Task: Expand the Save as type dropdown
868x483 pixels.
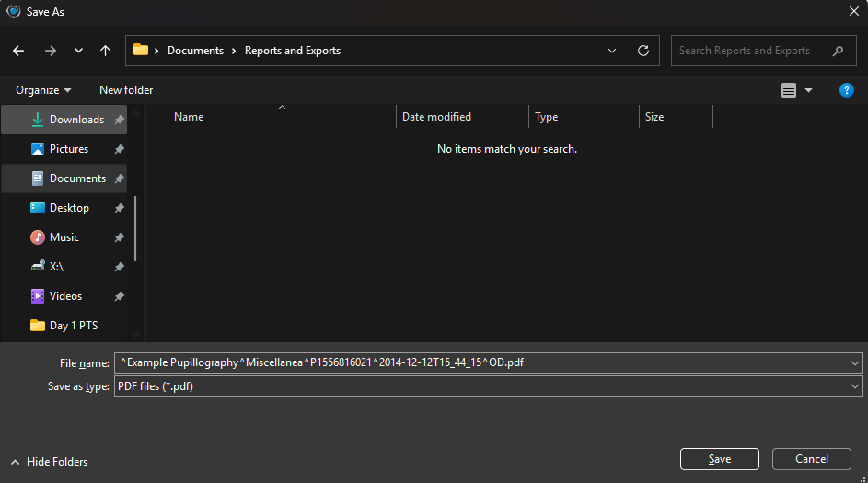Action: click(856, 386)
